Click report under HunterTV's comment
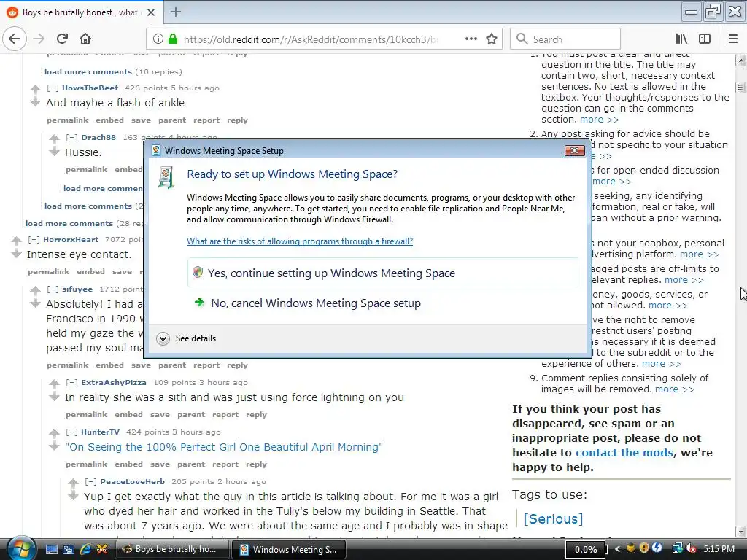747x560 pixels. (x=225, y=464)
